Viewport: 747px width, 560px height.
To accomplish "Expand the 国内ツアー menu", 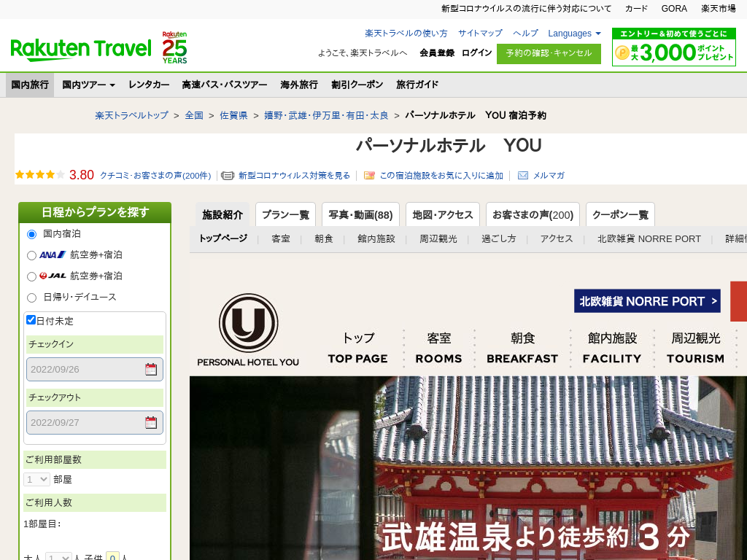I will pyautogui.click(x=88, y=85).
